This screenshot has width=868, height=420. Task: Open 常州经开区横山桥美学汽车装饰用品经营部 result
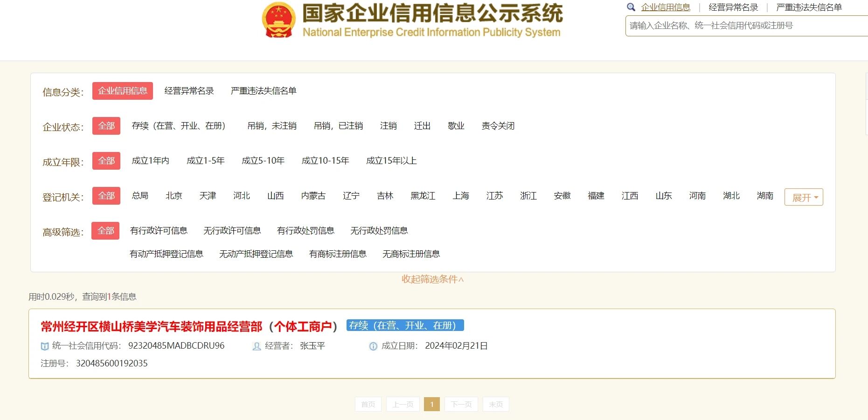pos(189,327)
